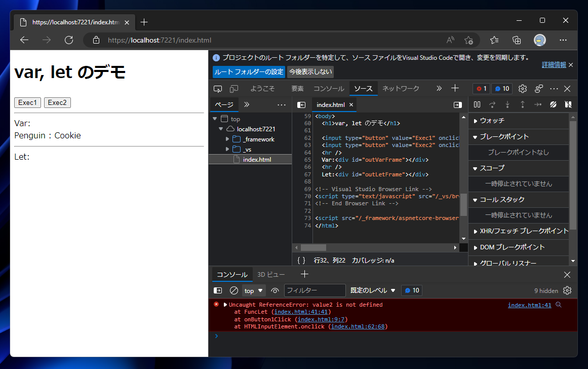The height and width of the screenshot is (369, 588).
Task: Open DevTools customize ellipsis menu
Action: tap(554, 89)
